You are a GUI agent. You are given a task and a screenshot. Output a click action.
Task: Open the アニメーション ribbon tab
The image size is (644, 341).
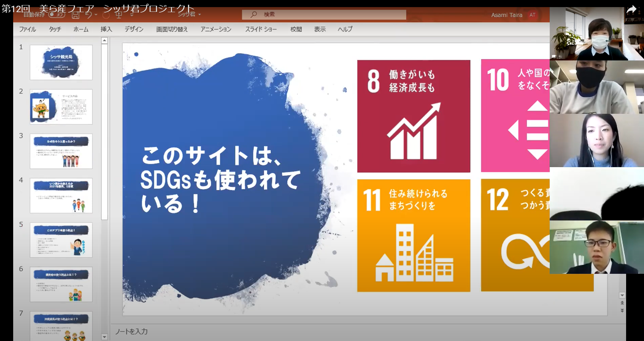216,29
